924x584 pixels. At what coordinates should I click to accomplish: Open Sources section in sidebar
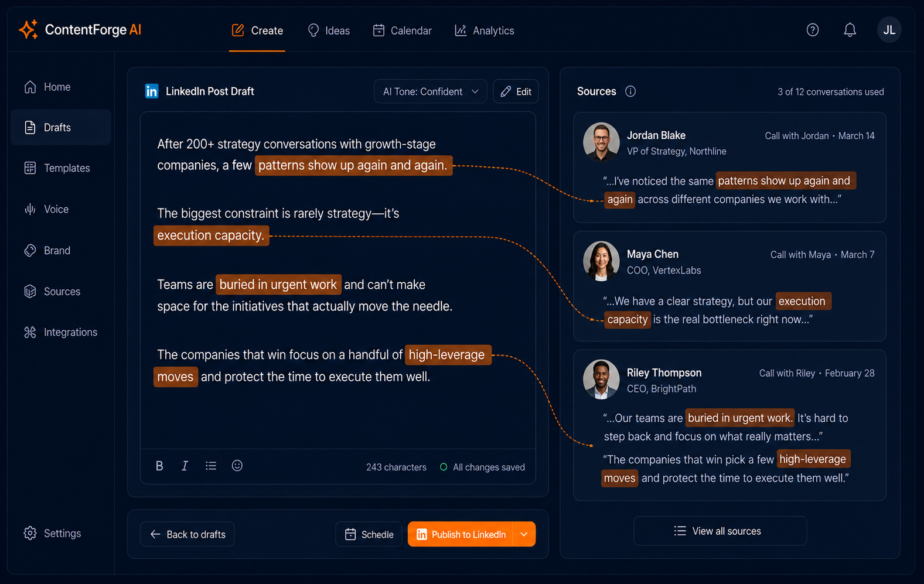60,291
